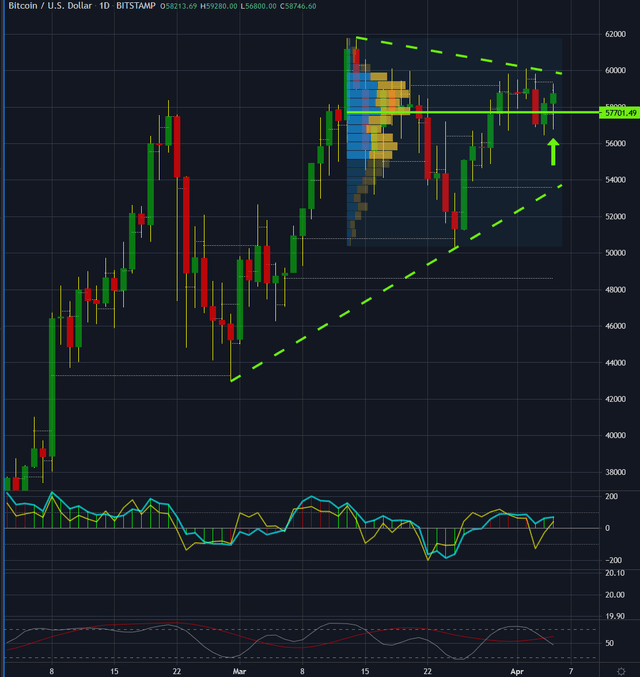640x677 pixels.
Task: Click the 46000 price axis label
Action: [615, 326]
